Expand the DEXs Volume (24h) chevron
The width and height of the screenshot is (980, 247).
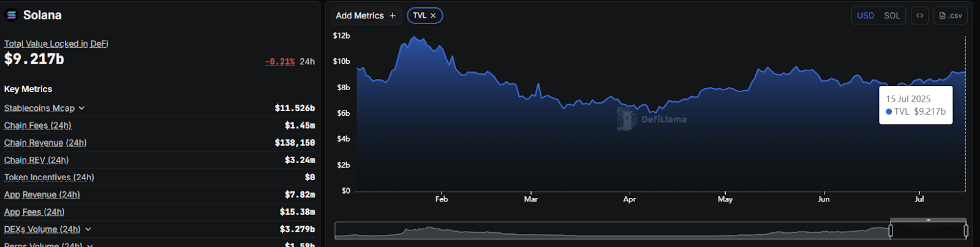[88, 229]
